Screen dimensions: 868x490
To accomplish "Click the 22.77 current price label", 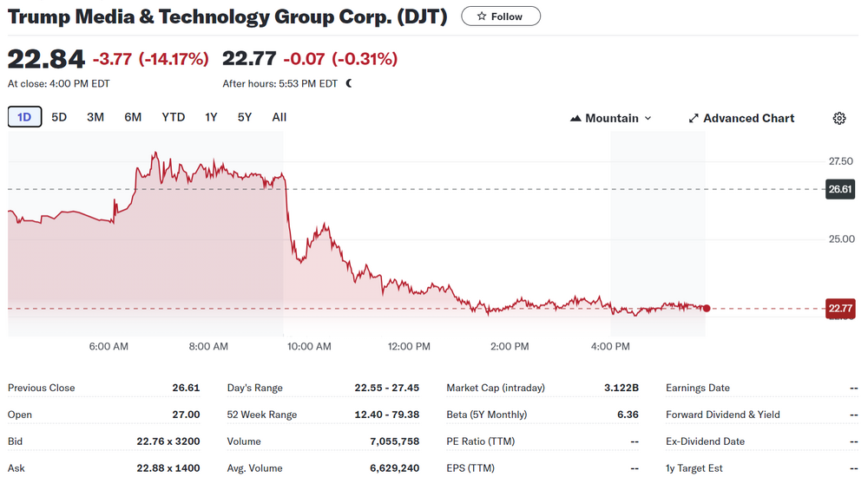I will [x=840, y=308].
